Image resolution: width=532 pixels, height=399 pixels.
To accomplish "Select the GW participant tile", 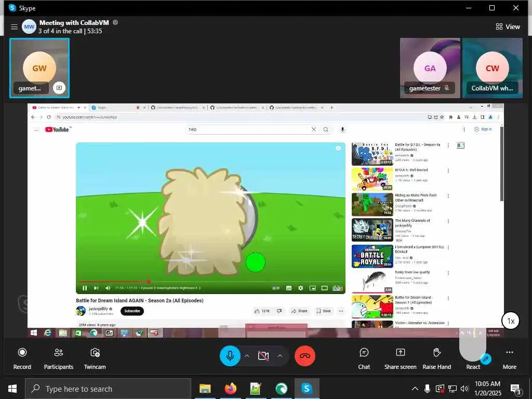I will pos(39,68).
